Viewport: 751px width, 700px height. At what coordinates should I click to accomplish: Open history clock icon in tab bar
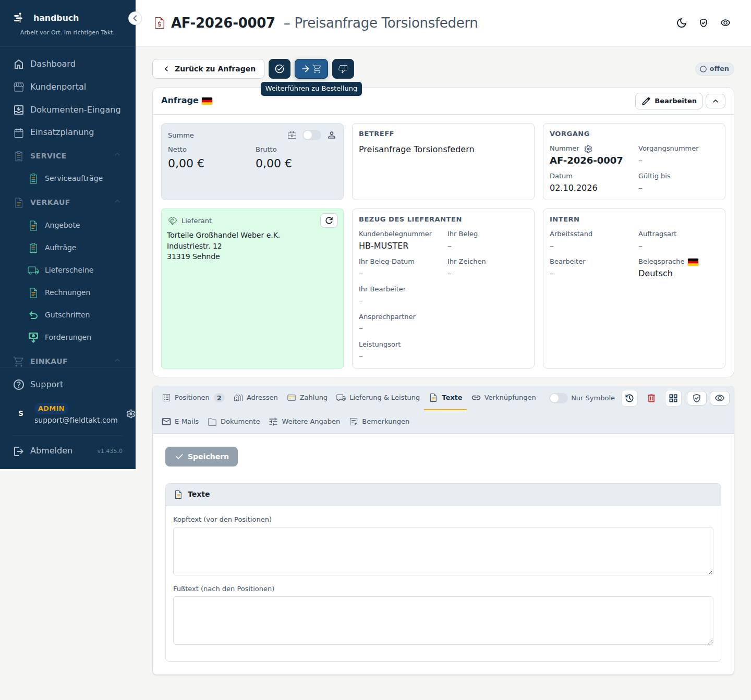pyautogui.click(x=629, y=398)
